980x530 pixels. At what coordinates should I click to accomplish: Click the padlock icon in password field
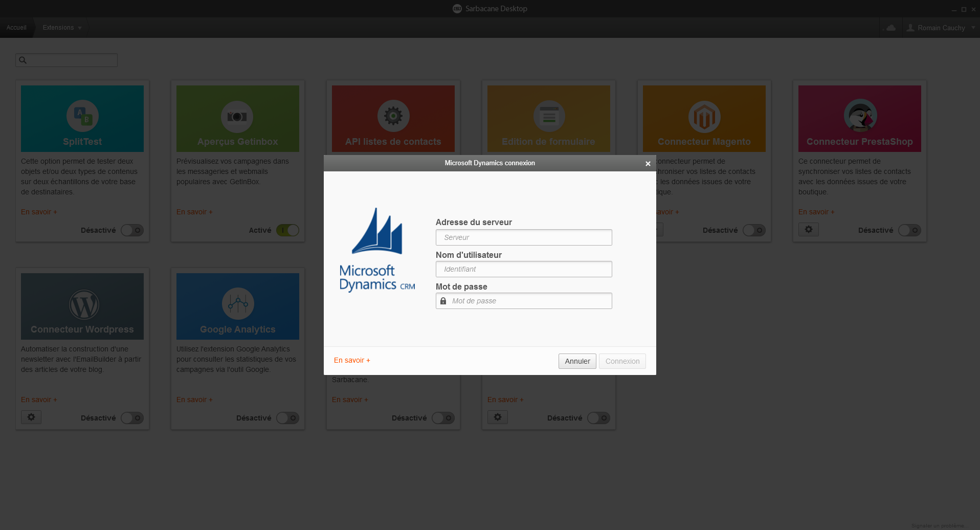click(443, 301)
